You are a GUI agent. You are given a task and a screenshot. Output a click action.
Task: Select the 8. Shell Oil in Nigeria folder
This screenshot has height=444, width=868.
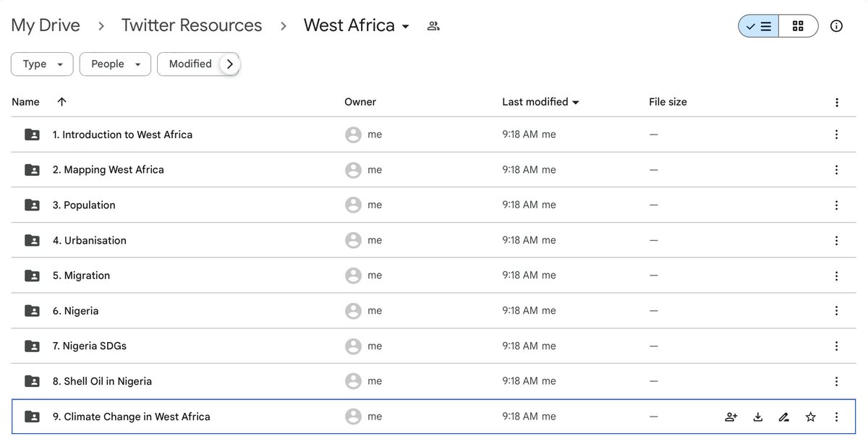433,381
